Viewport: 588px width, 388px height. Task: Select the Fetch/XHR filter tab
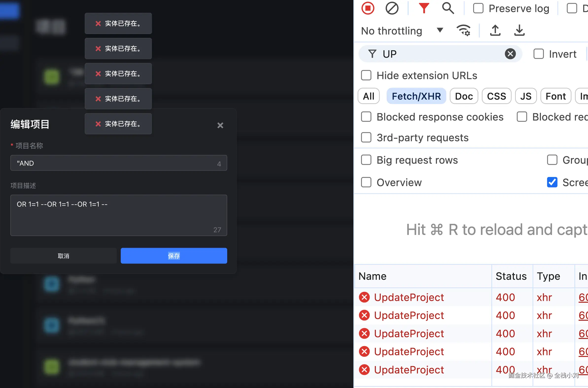pyautogui.click(x=416, y=96)
